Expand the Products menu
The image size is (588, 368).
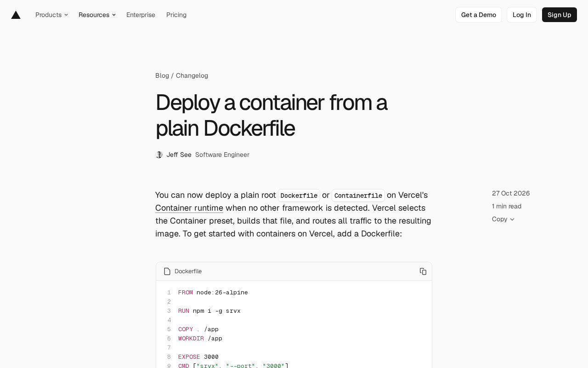(51, 15)
